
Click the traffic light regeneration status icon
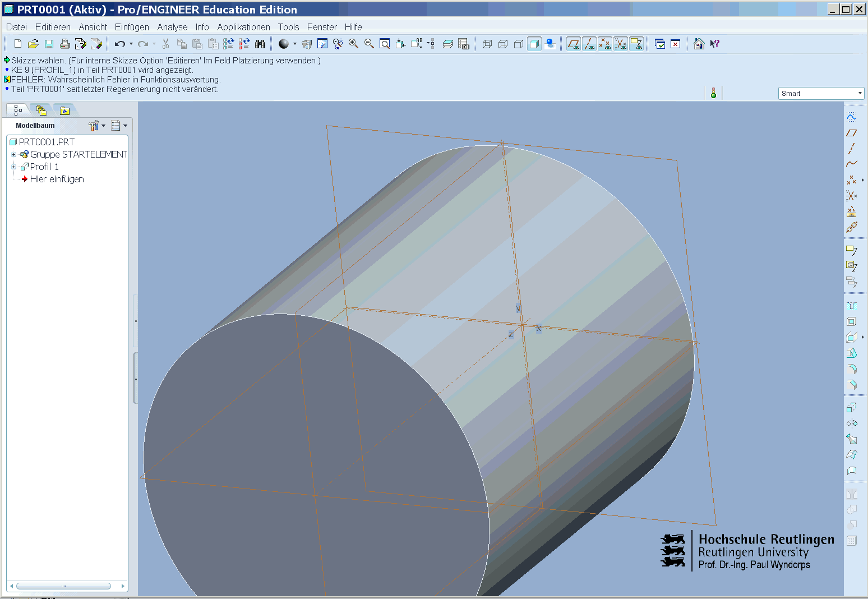(x=713, y=93)
